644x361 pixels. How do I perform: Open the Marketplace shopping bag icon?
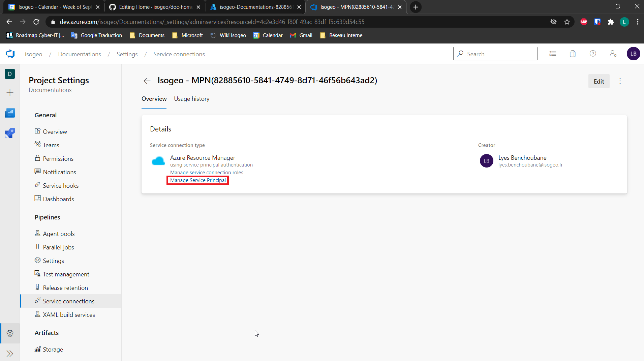pos(573,54)
